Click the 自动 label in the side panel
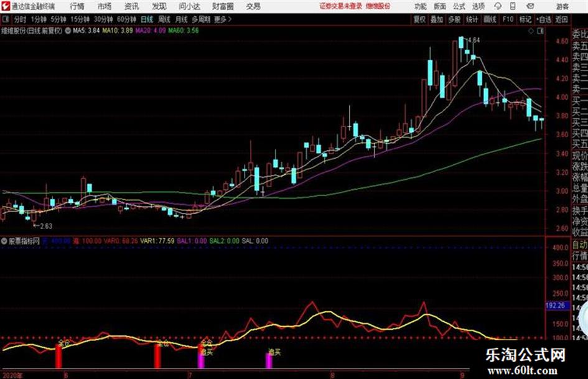This screenshot has height=379, width=588. pyautogui.click(x=580, y=245)
